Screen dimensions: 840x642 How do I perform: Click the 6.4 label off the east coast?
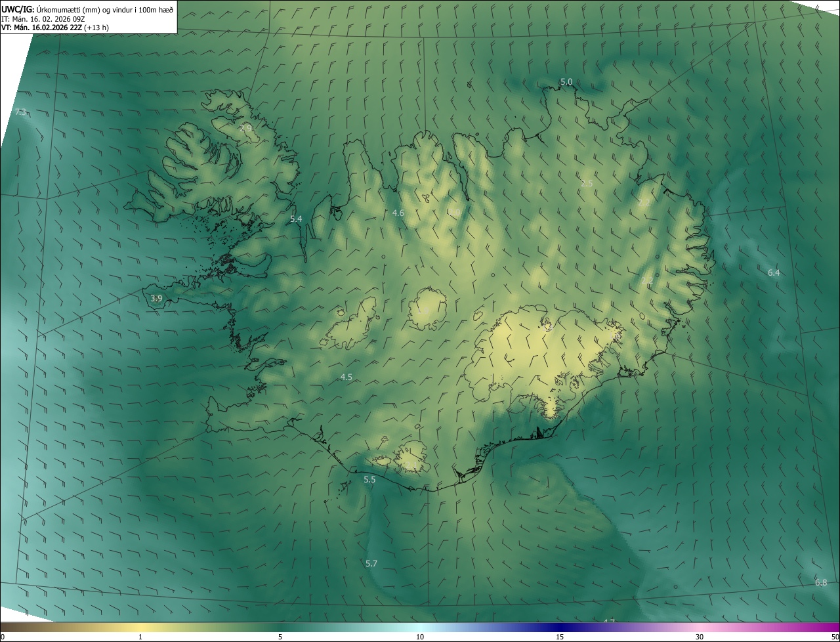[774, 272]
